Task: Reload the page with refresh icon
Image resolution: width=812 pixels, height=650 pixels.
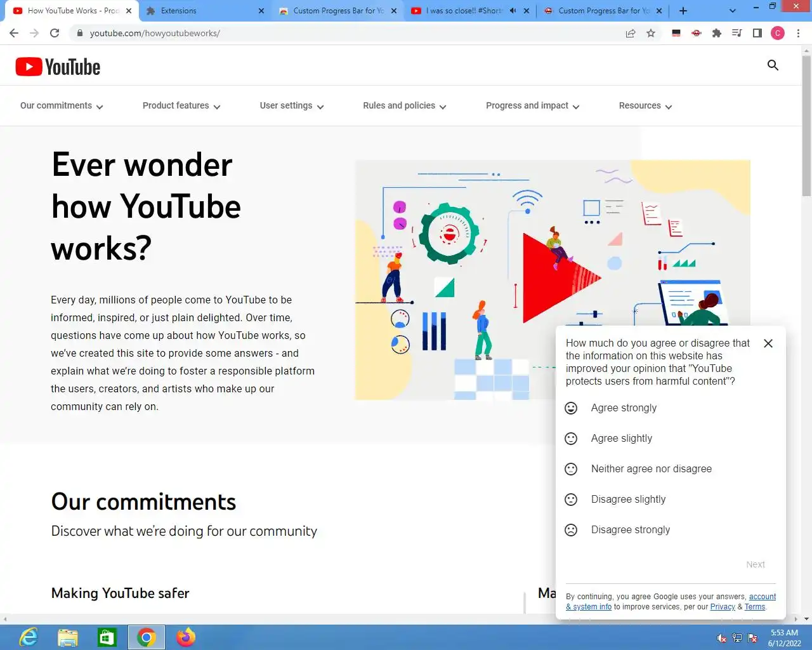Action: pyautogui.click(x=55, y=33)
